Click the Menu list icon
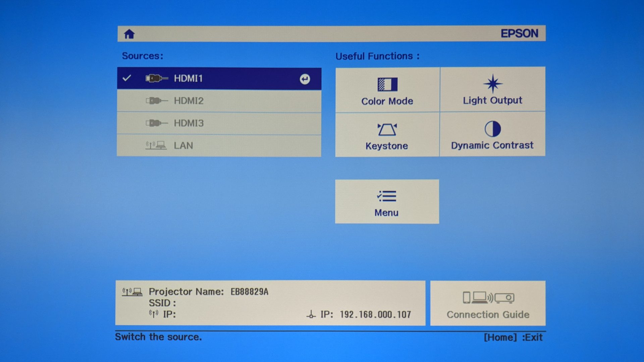The width and height of the screenshot is (644, 362). (x=387, y=196)
